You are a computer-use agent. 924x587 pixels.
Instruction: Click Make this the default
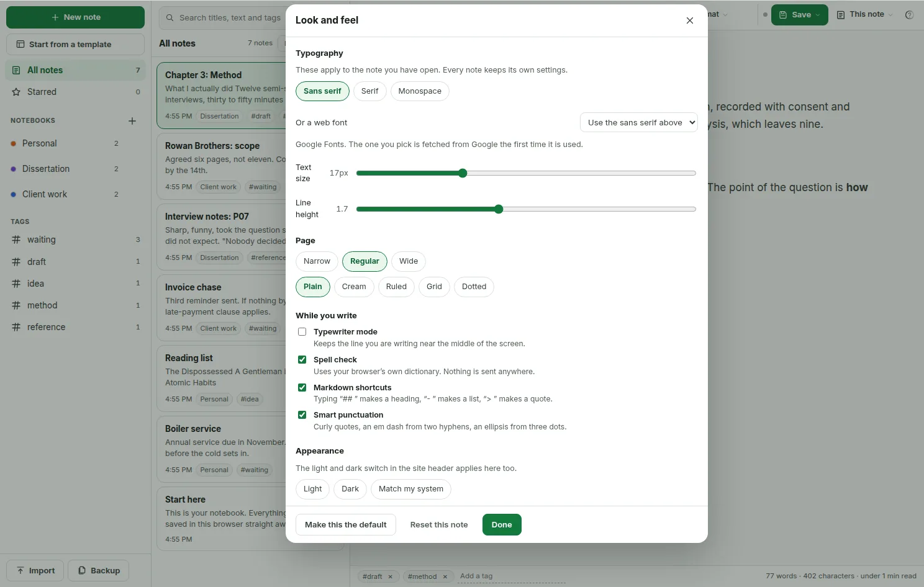click(345, 525)
